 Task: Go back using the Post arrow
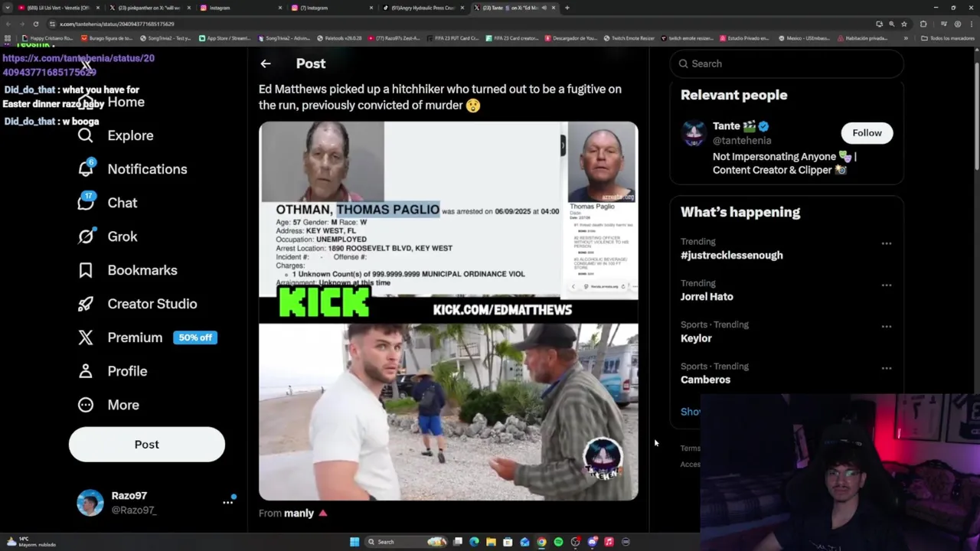(x=265, y=64)
